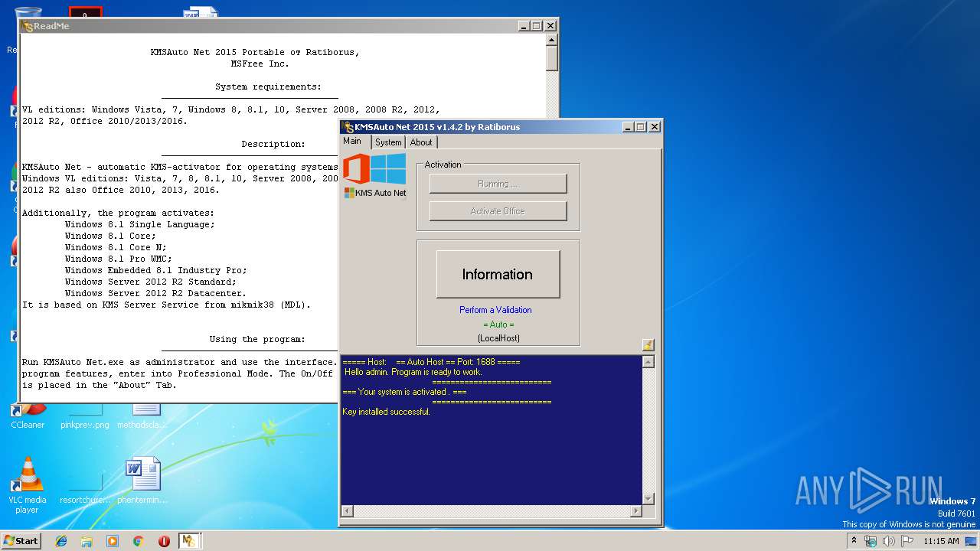Click the Running... activation button
This screenshot has height=551, width=980.
[x=498, y=184]
